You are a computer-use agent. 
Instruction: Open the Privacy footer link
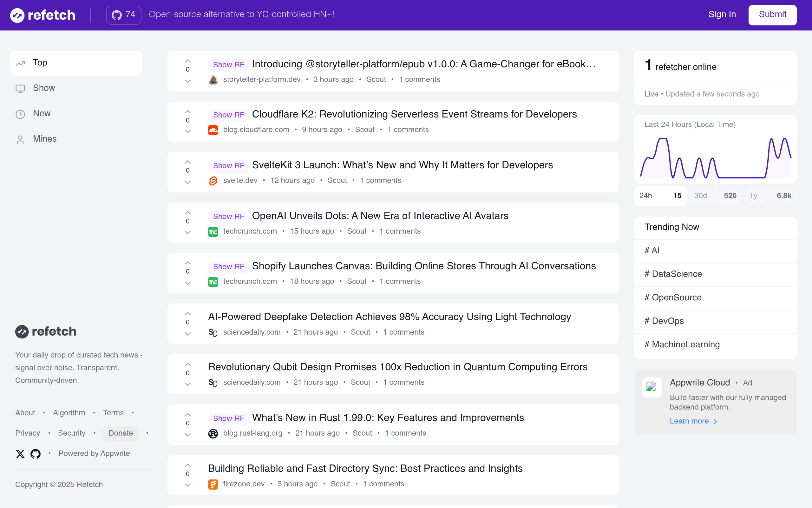(x=28, y=433)
